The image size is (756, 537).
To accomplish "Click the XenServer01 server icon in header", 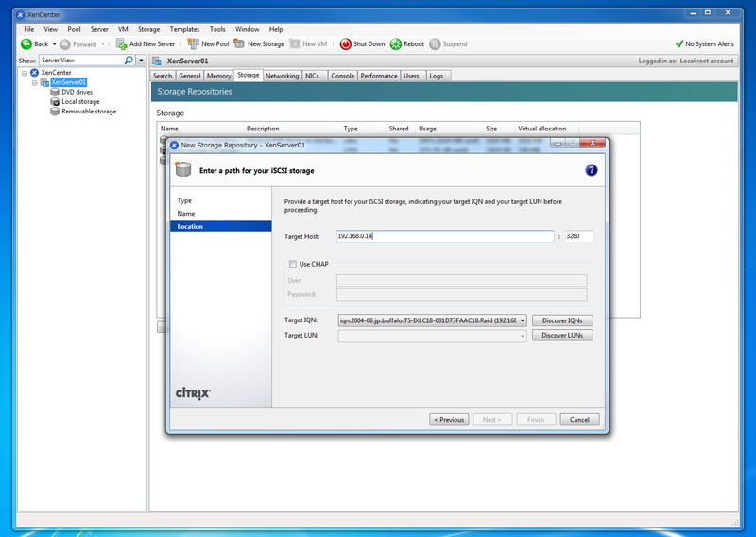I will [157, 61].
